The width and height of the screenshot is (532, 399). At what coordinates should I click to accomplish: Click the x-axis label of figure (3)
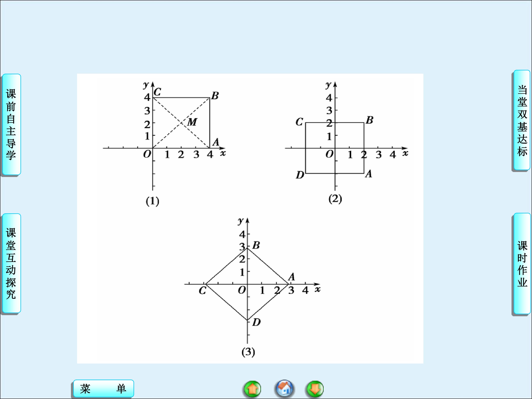(x=318, y=289)
